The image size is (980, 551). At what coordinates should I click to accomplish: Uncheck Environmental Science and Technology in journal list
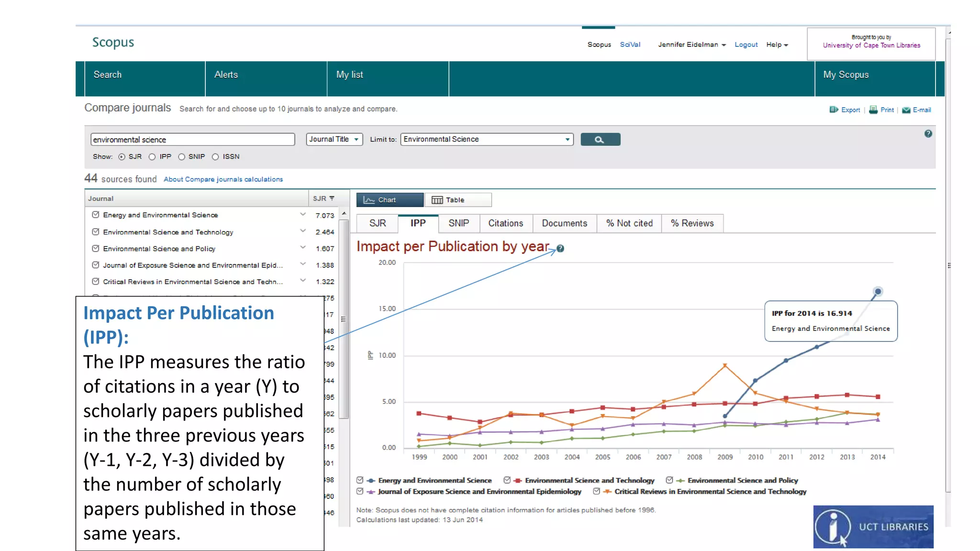96,231
